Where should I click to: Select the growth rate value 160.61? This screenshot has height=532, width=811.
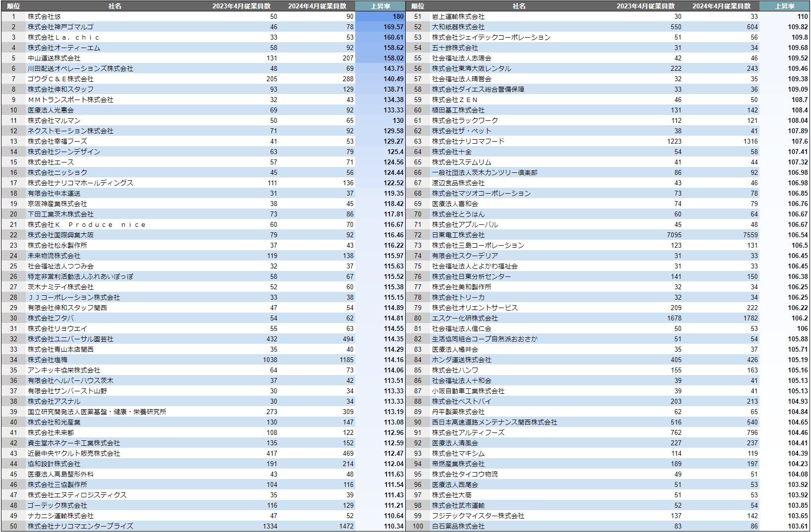pyautogui.click(x=393, y=37)
